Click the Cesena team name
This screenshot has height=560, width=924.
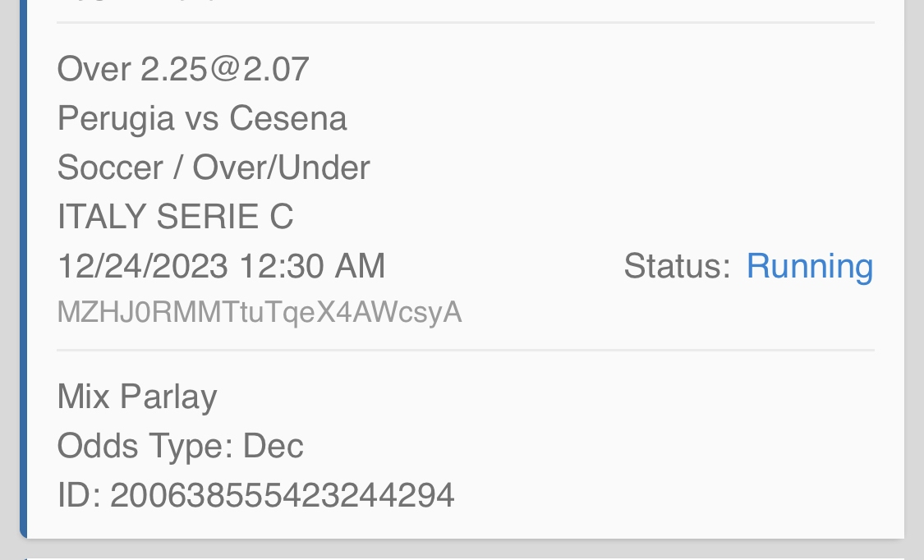[x=287, y=119]
